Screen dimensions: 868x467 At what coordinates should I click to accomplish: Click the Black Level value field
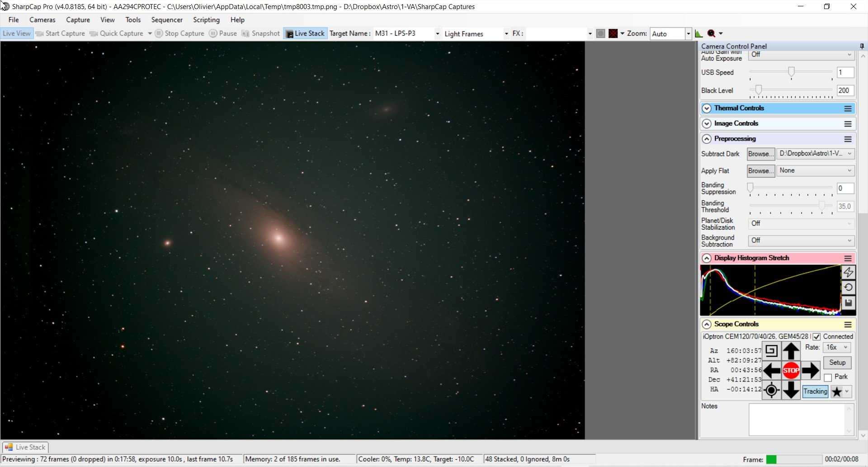click(845, 90)
